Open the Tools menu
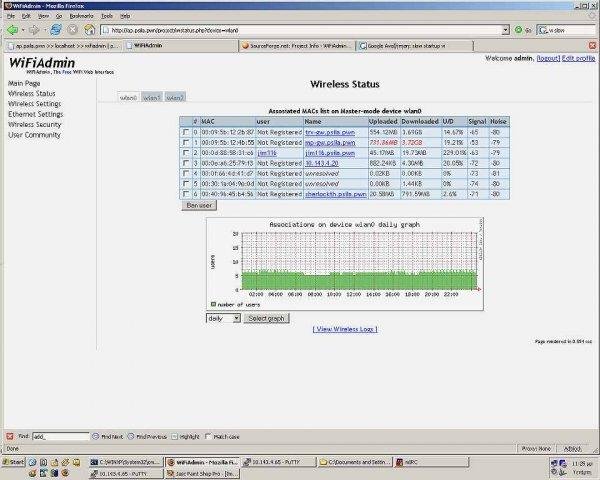Image resolution: width=600 pixels, height=480 pixels. (107, 16)
